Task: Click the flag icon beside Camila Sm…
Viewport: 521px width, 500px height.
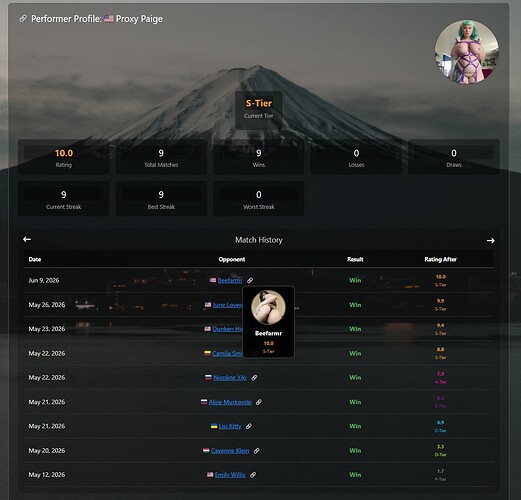Action: [x=207, y=353]
